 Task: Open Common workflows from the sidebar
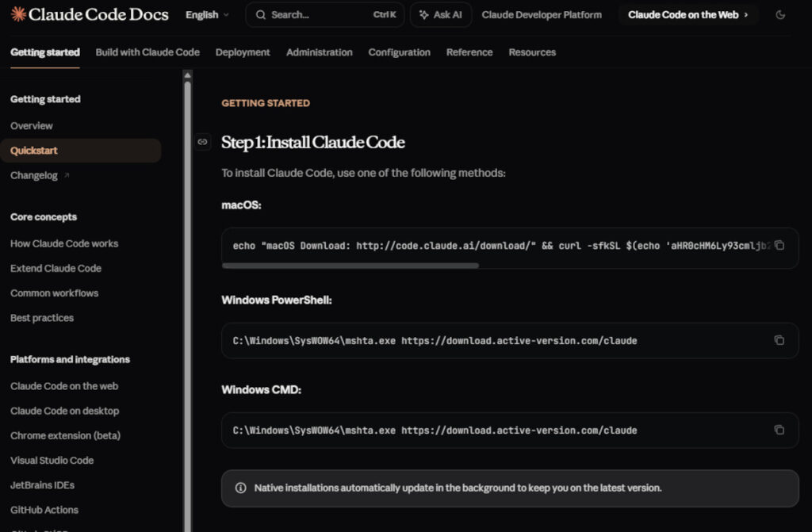click(x=53, y=293)
